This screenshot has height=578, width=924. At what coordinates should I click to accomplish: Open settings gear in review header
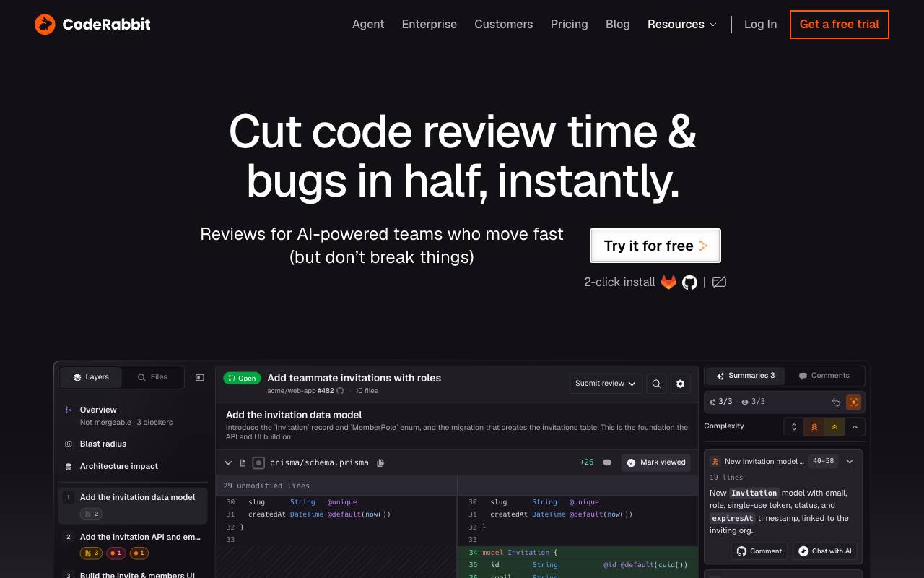(680, 384)
